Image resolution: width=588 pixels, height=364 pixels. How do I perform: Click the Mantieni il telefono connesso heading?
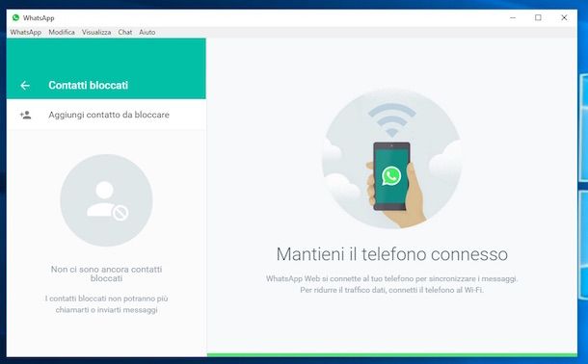tap(392, 254)
